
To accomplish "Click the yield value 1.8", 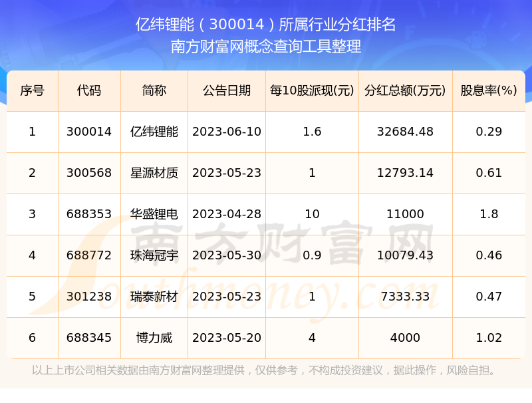I will (x=489, y=214).
